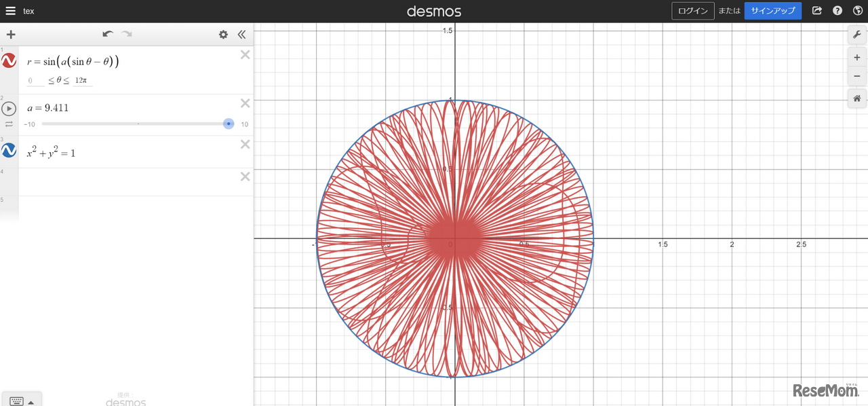Click the add expression plus icon
Image resolution: width=868 pixels, height=406 pixels.
tap(11, 35)
